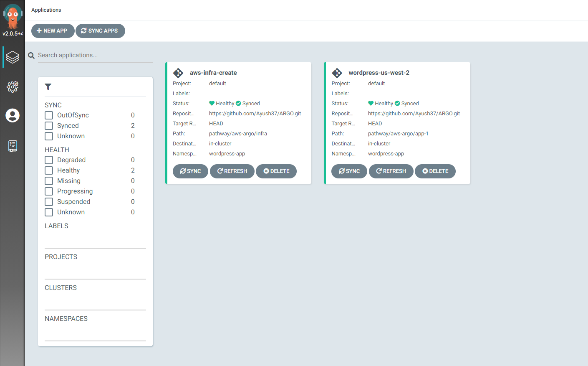Click the green Synced checkmark on wordpress-us-west-2

point(396,103)
